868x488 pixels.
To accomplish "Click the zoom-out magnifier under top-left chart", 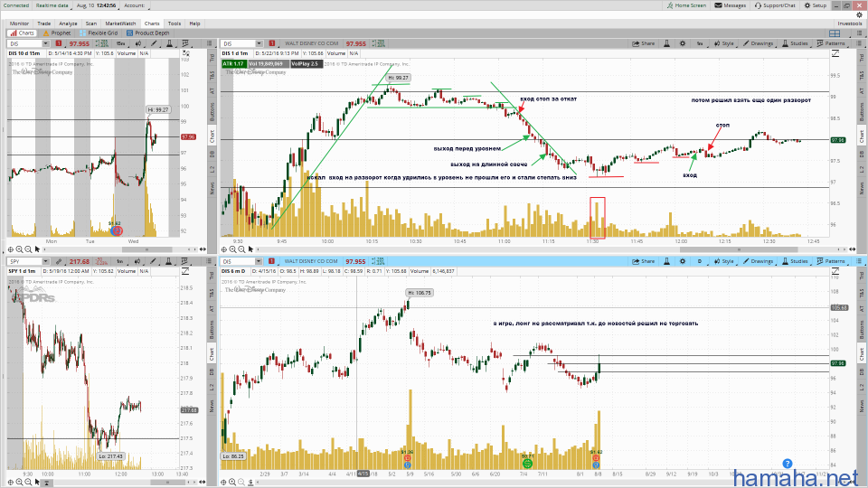I will 28,249.
